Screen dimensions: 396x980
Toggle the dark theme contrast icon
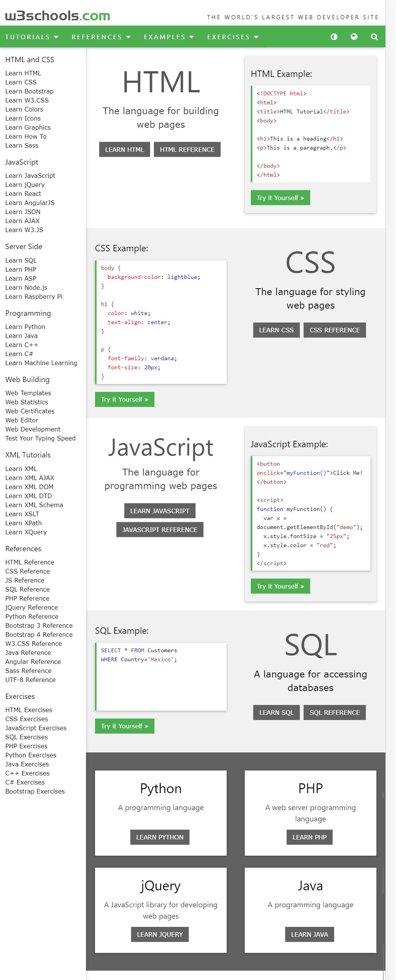[334, 37]
